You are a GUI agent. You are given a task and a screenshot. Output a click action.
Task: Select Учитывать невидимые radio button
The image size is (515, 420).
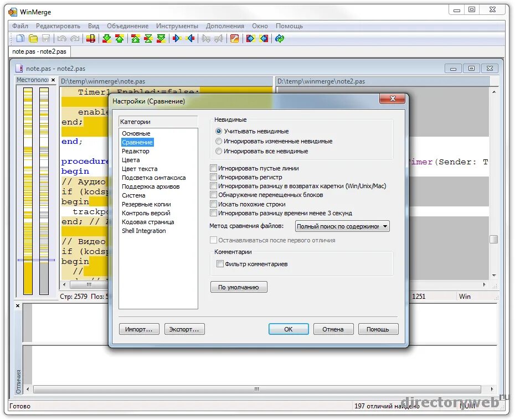coord(218,131)
